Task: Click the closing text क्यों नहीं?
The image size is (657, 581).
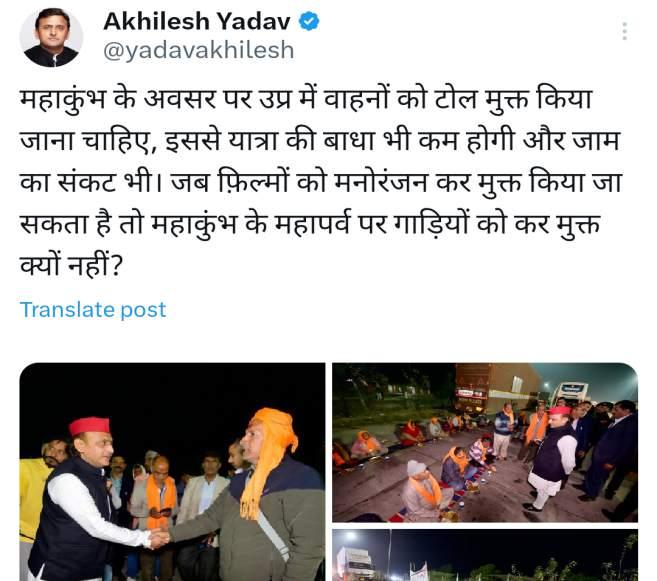Action: [x=71, y=265]
